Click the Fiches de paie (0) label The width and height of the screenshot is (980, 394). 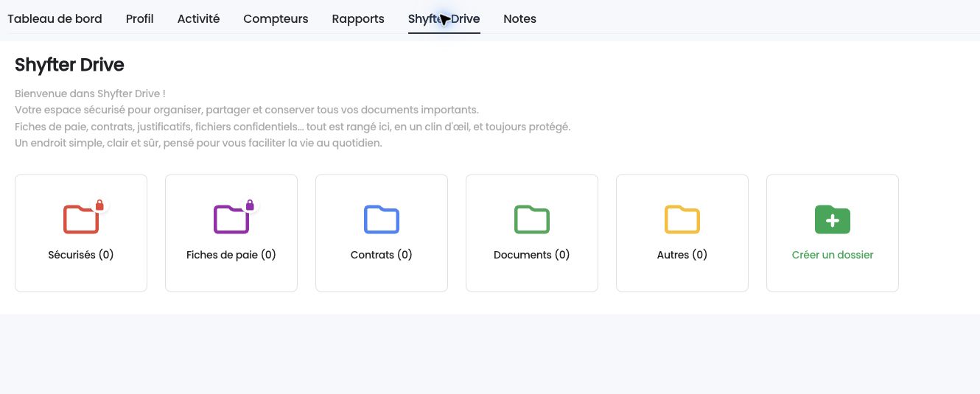tap(231, 255)
